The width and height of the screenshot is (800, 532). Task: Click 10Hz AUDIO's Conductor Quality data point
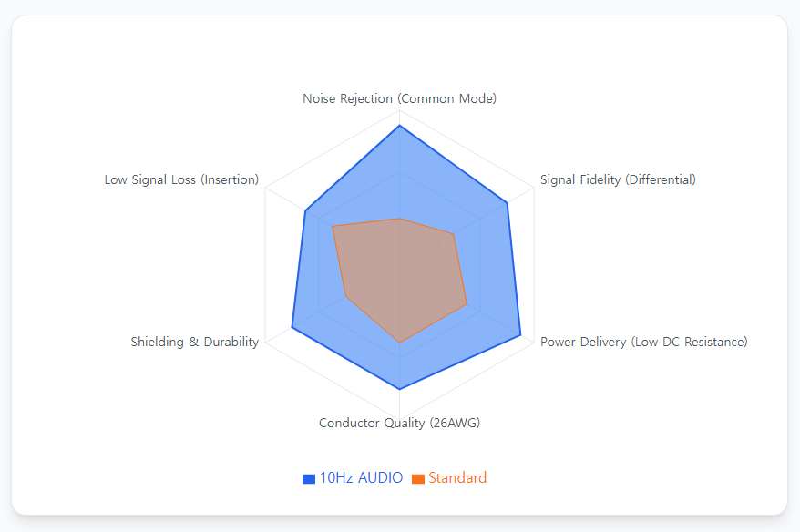click(x=399, y=389)
